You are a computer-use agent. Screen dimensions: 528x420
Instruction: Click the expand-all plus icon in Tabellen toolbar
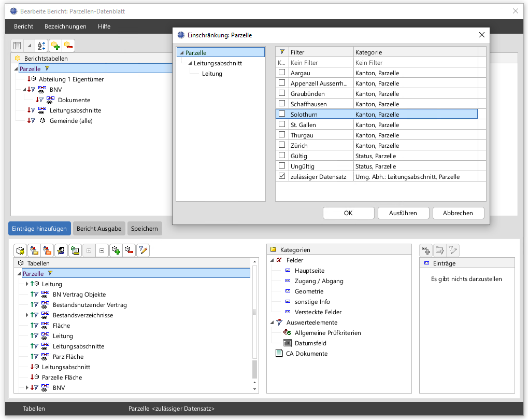89,250
